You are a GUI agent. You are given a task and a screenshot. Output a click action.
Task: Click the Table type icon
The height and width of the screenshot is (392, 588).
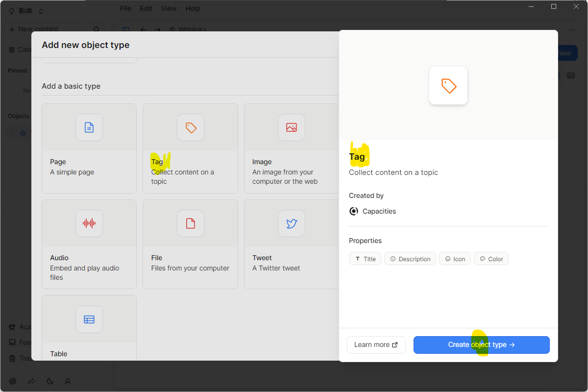tap(89, 319)
